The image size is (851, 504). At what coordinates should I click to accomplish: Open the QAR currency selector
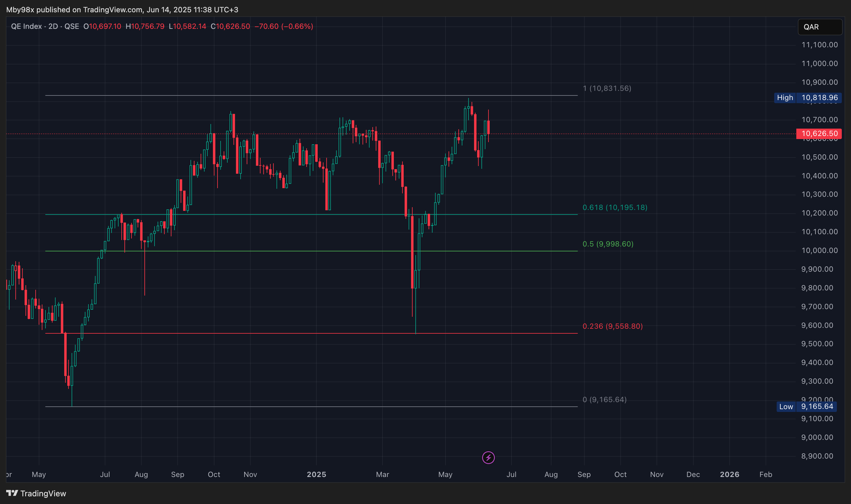(820, 27)
